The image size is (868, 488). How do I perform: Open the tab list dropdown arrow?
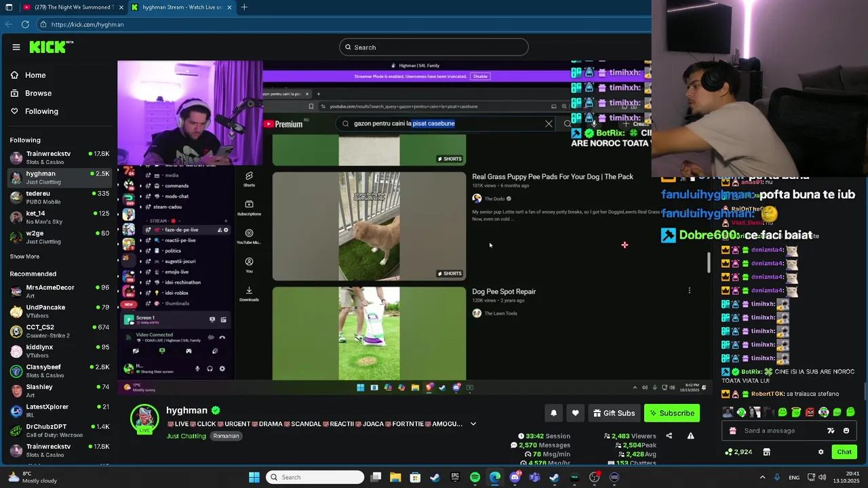8,7
